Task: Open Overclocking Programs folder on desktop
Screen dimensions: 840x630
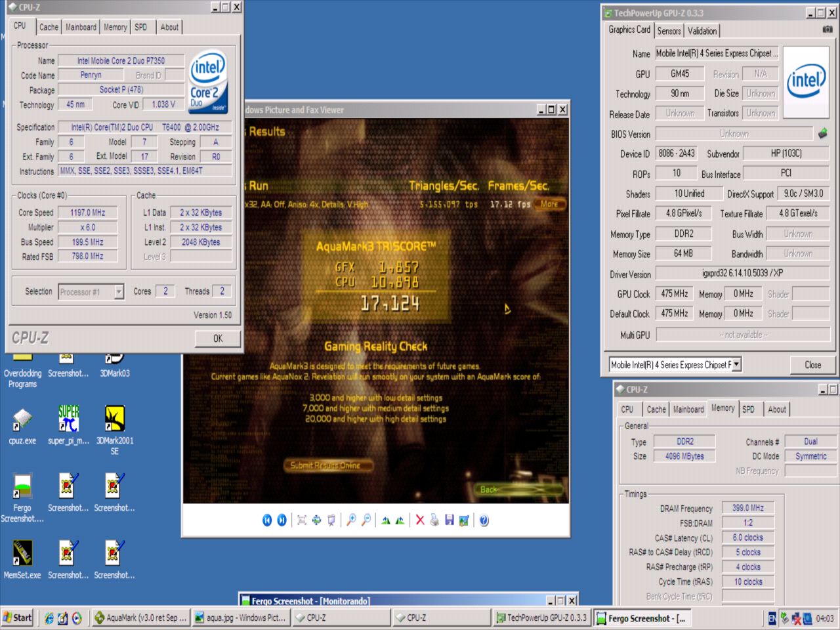Action: click(x=22, y=370)
